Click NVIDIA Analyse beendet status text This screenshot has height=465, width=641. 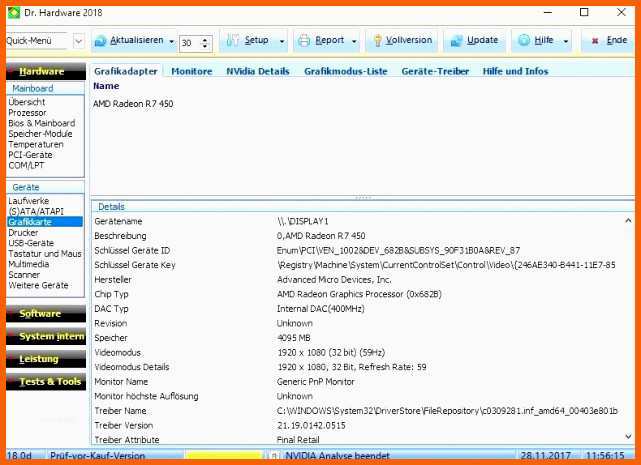click(338, 455)
